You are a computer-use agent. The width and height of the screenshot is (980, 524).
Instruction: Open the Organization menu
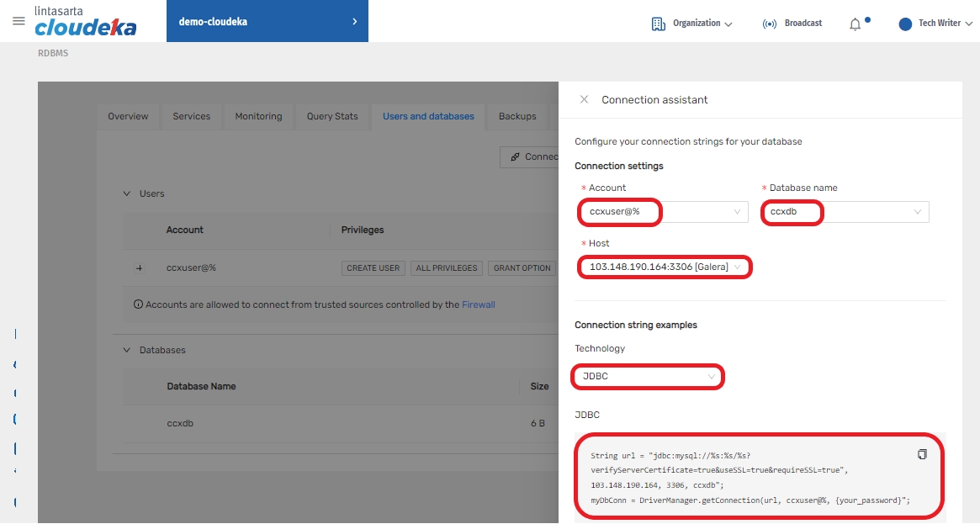(691, 24)
